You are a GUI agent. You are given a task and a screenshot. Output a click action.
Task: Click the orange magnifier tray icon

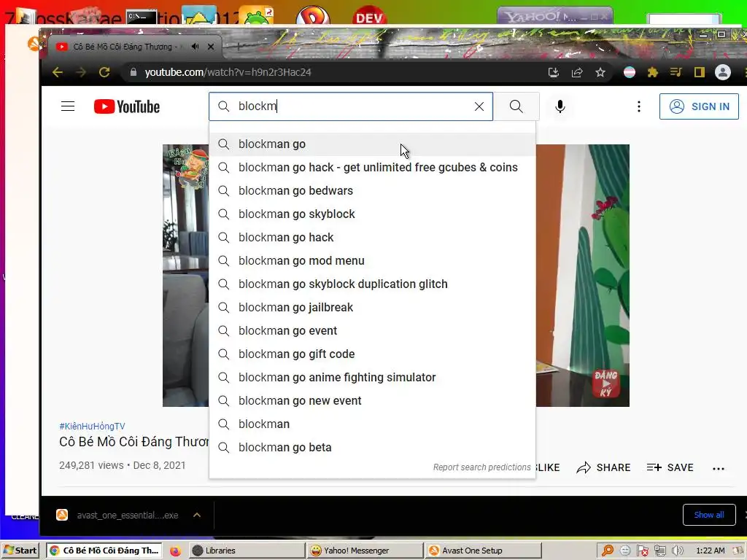(x=608, y=551)
